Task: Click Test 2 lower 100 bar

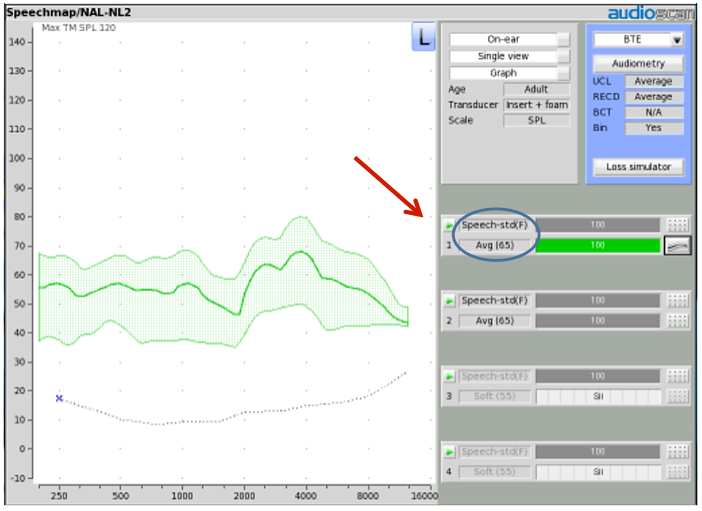Action: pyautogui.click(x=598, y=321)
